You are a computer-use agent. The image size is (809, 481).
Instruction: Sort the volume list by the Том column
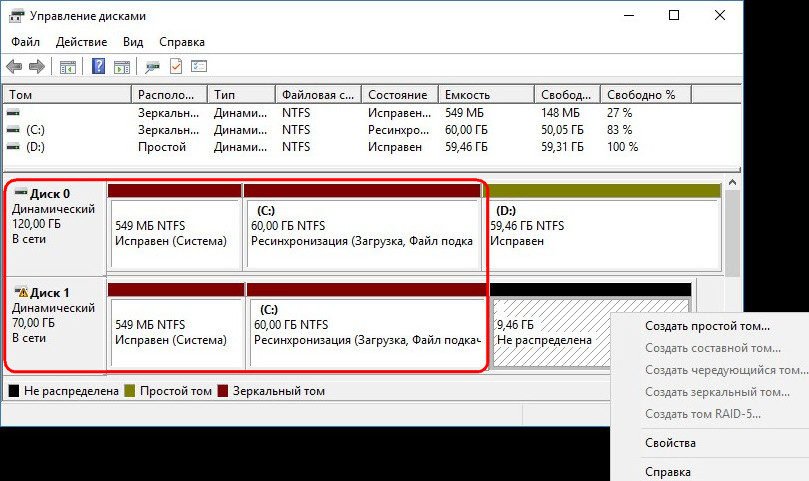pos(68,94)
